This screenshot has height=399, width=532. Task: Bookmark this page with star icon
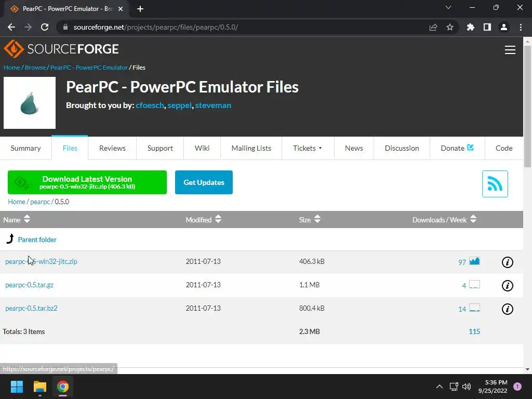point(450,27)
